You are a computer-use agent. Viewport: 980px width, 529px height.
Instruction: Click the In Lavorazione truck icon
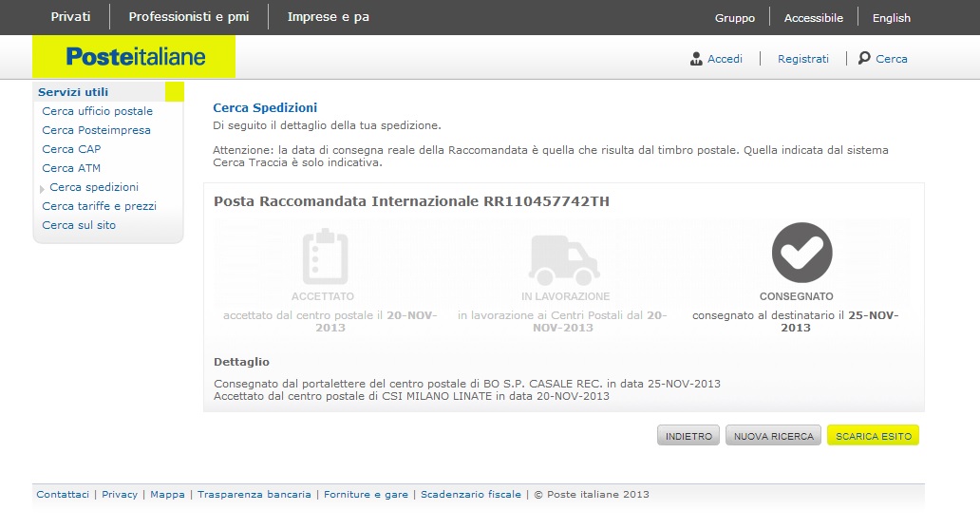point(565,259)
